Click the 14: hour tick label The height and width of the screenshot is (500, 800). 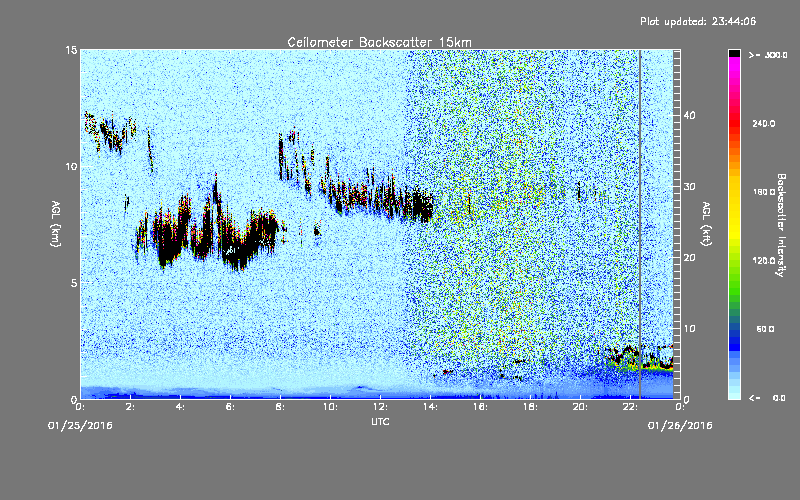click(430, 407)
